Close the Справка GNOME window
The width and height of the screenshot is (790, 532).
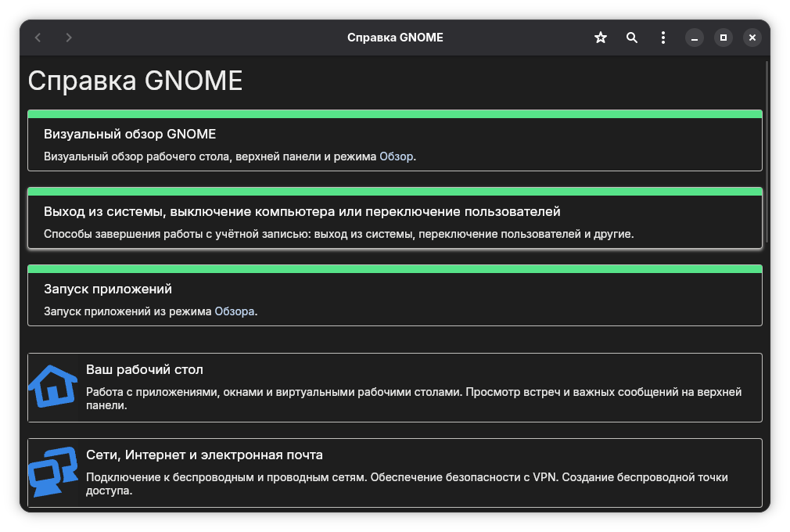pos(752,38)
